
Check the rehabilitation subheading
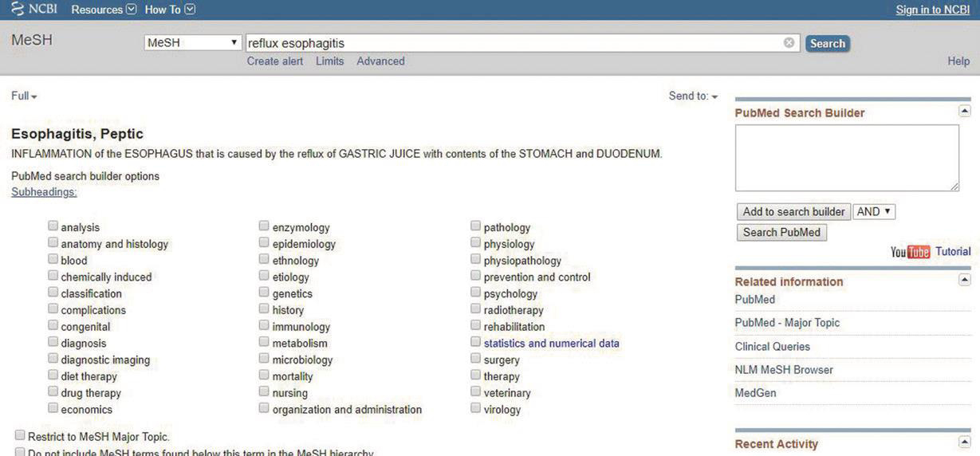475,326
